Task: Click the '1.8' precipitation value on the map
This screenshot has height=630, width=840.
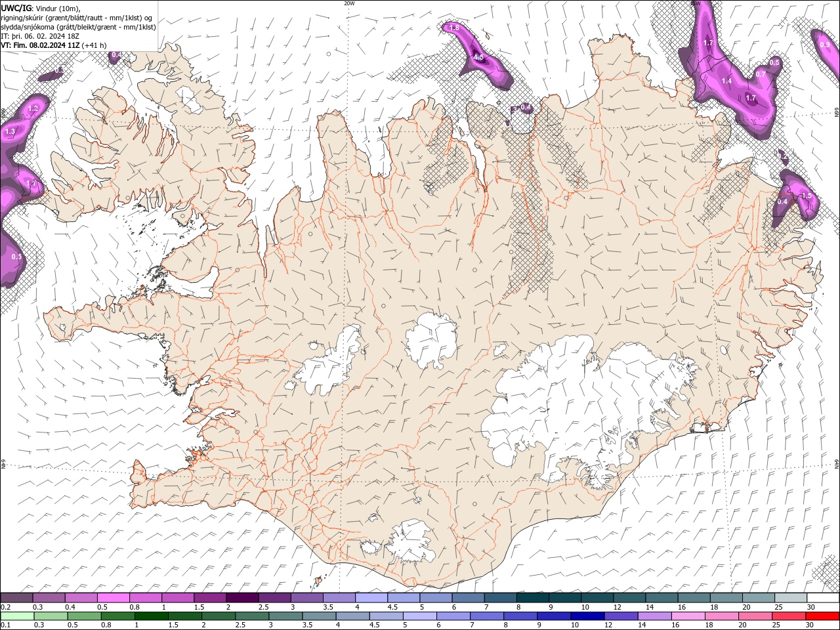Action: (453, 29)
